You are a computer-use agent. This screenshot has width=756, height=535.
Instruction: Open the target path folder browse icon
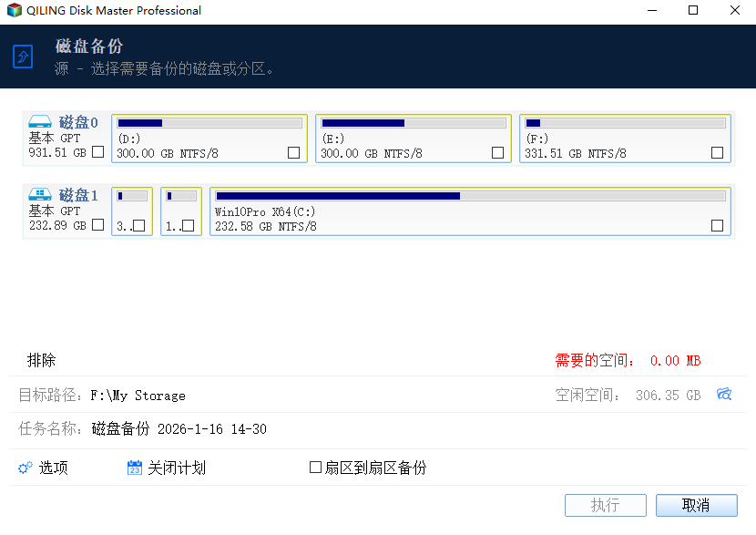(724, 395)
